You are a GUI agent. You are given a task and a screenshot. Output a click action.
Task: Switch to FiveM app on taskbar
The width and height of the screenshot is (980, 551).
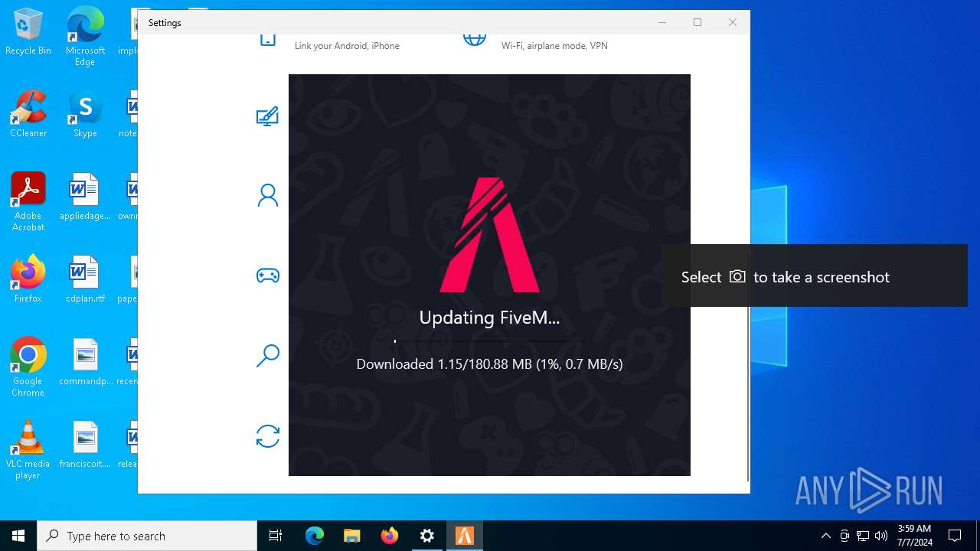pos(465,536)
